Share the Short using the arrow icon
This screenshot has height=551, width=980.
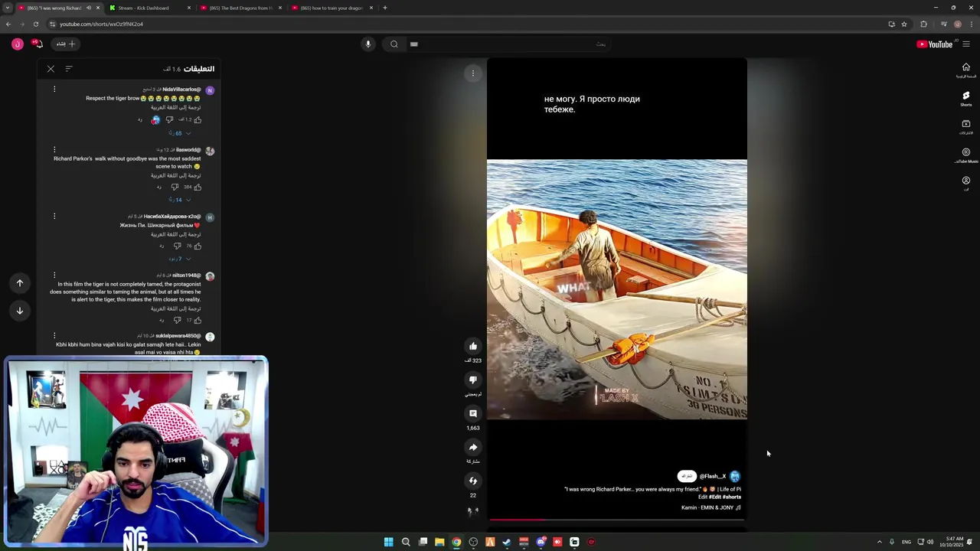click(x=473, y=447)
